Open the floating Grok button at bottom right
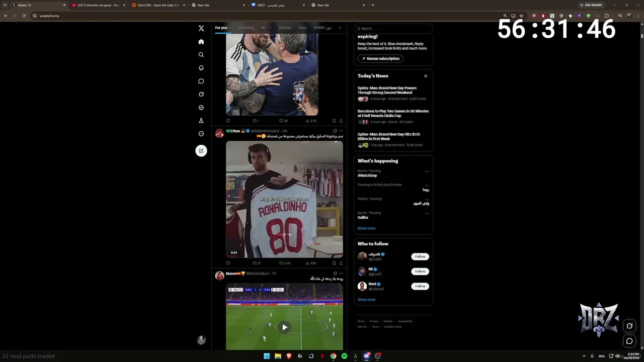 pos(629,326)
